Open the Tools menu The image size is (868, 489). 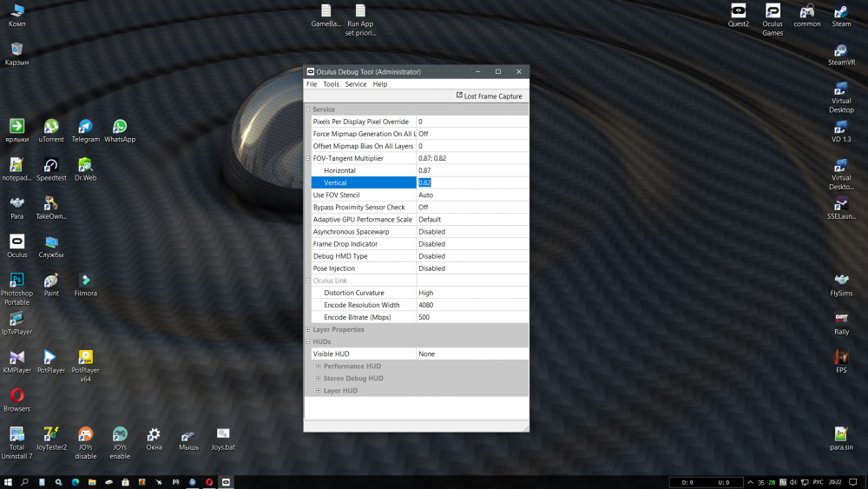pos(331,84)
